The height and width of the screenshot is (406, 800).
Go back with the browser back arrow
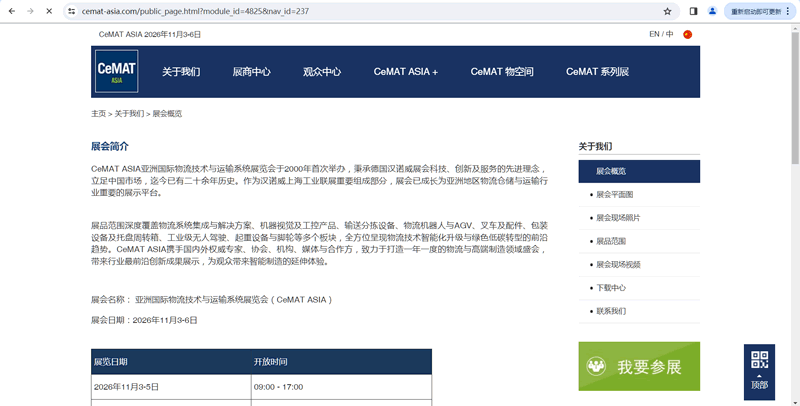click(x=8, y=11)
